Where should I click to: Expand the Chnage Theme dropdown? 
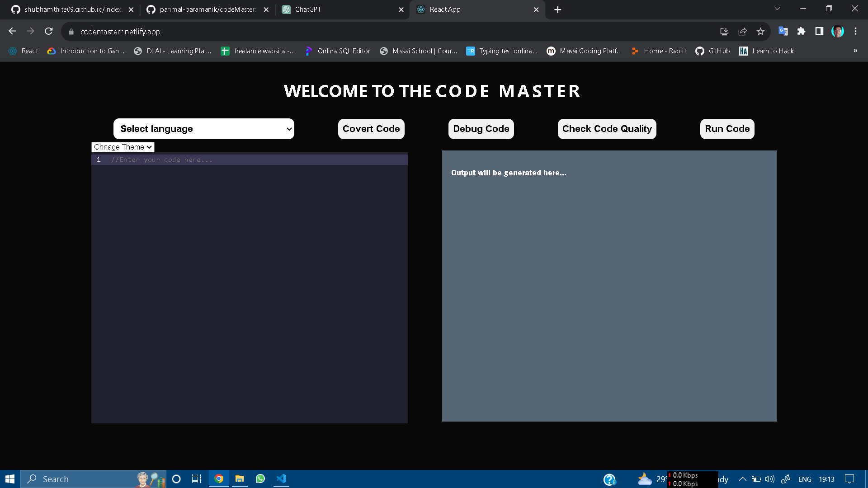tap(123, 147)
